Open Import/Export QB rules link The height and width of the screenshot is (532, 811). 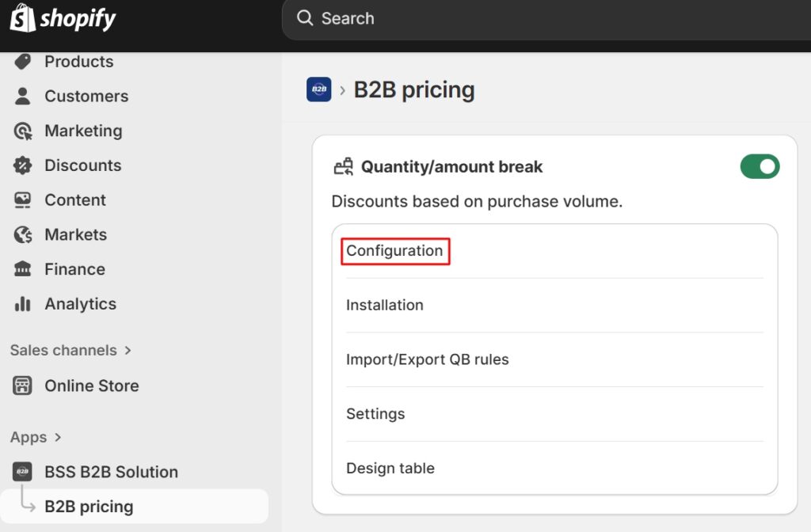[x=427, y=359]
